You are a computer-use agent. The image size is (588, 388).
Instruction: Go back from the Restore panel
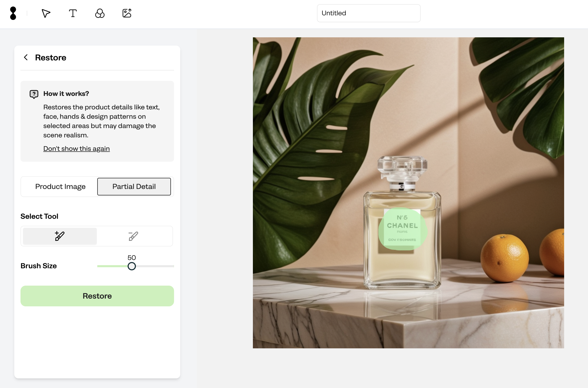pyautogui.click(x=26, y=57)
